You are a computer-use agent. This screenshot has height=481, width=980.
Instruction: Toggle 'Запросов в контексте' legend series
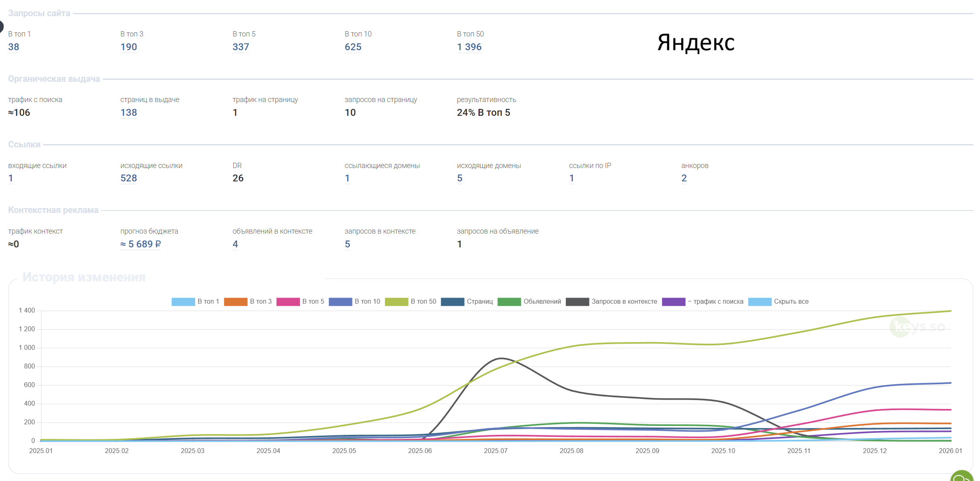tap(612, 302)
